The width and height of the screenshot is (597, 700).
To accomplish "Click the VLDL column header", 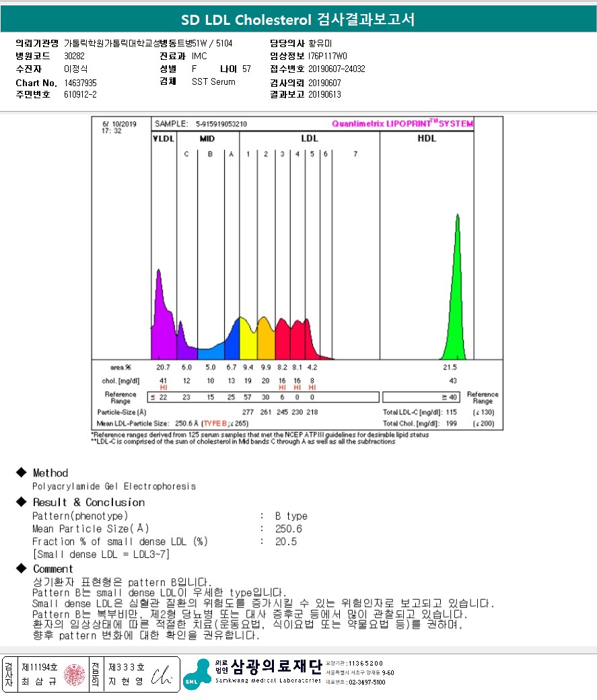I will click(164, 139).
